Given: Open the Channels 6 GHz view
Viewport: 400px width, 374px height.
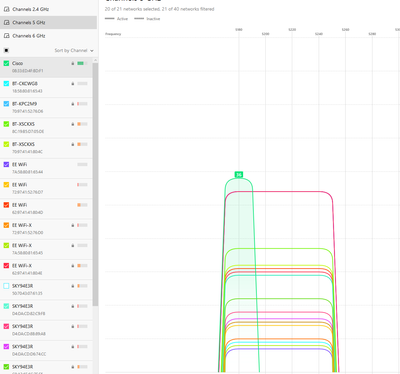Looking at the screenshot, I should point(48,36).
